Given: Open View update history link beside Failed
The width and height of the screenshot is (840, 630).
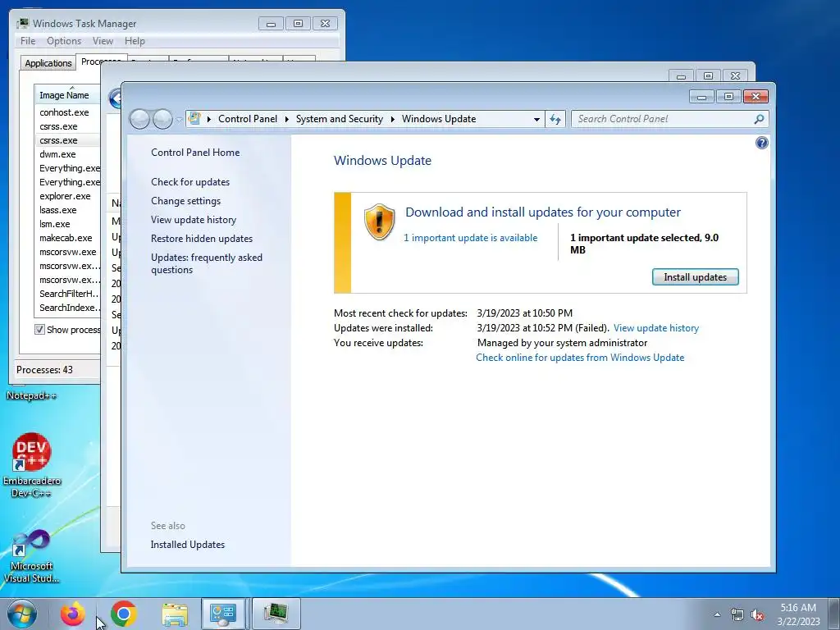Looking at the screenshot, I should [x=655, y=328].
